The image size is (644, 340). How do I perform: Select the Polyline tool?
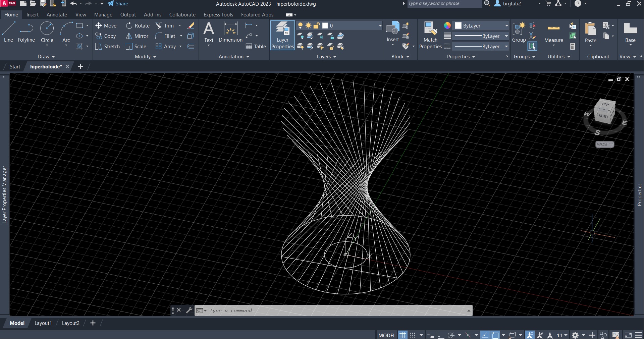(x=26, y=32)
